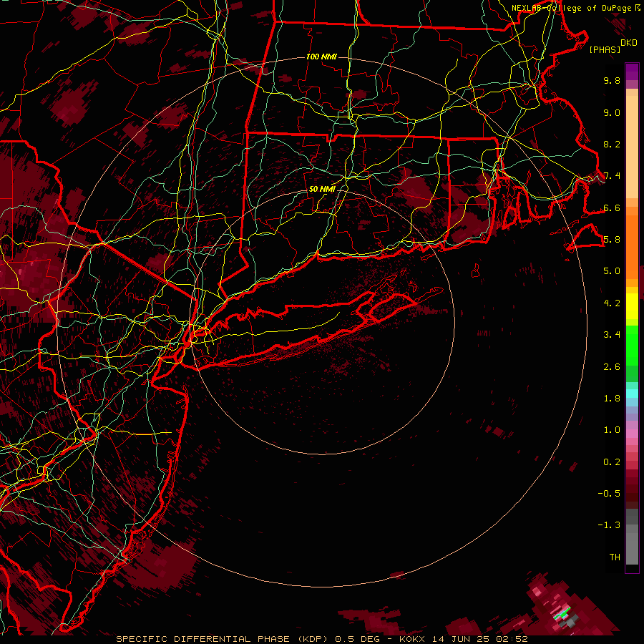
Task: Select the 9.8 value on the scale
Action: click(612, 80)
